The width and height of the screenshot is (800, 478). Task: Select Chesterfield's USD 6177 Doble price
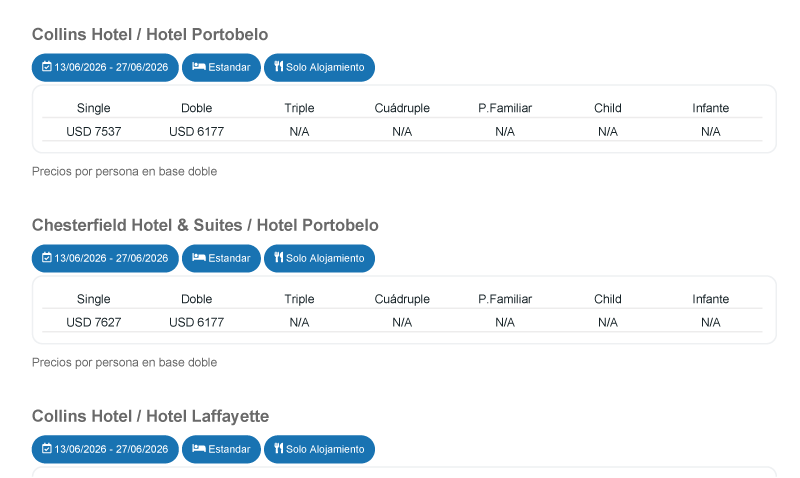click(x=196, y=322)
